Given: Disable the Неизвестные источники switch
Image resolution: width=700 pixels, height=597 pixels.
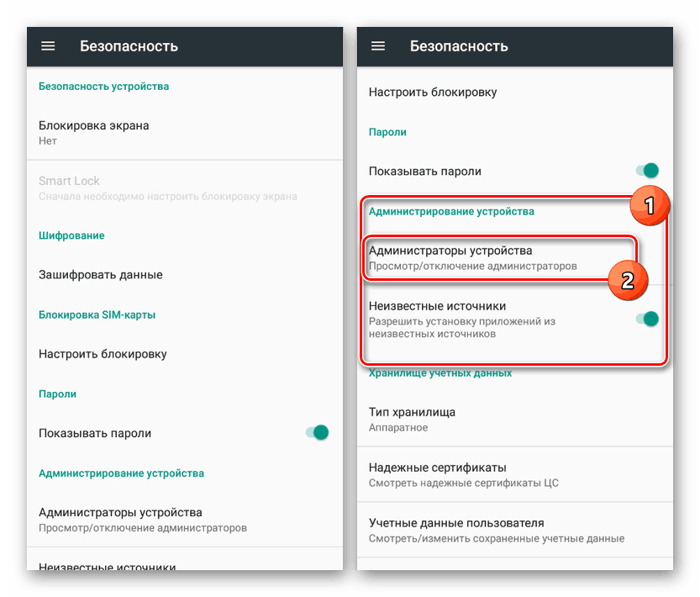Looking at the screenshot, I should pos(647,319).
